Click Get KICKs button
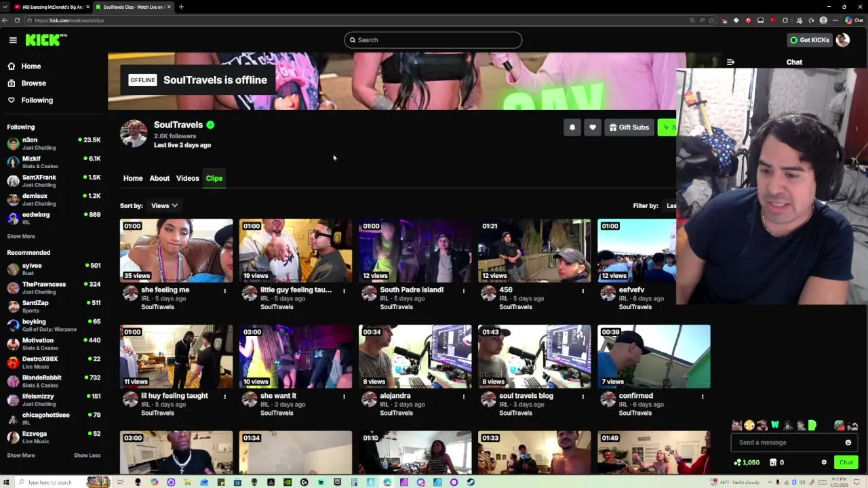The image size is (868, 488). tap(809, 40)
